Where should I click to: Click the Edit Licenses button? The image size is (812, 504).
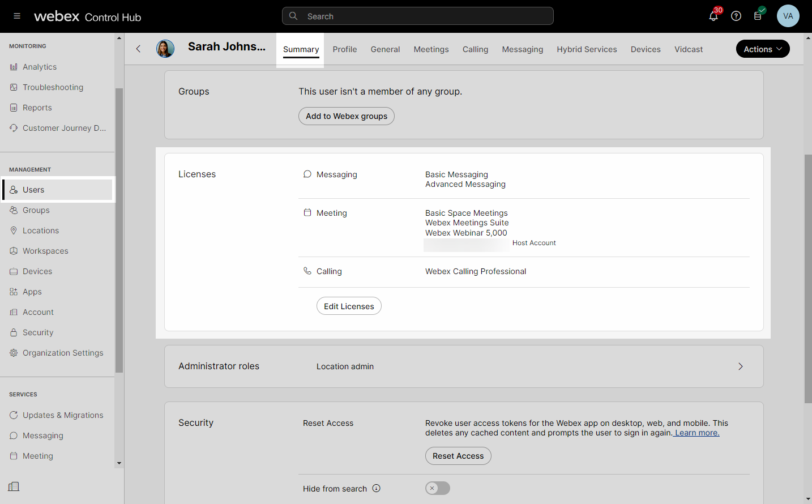(x=349, y=306)
